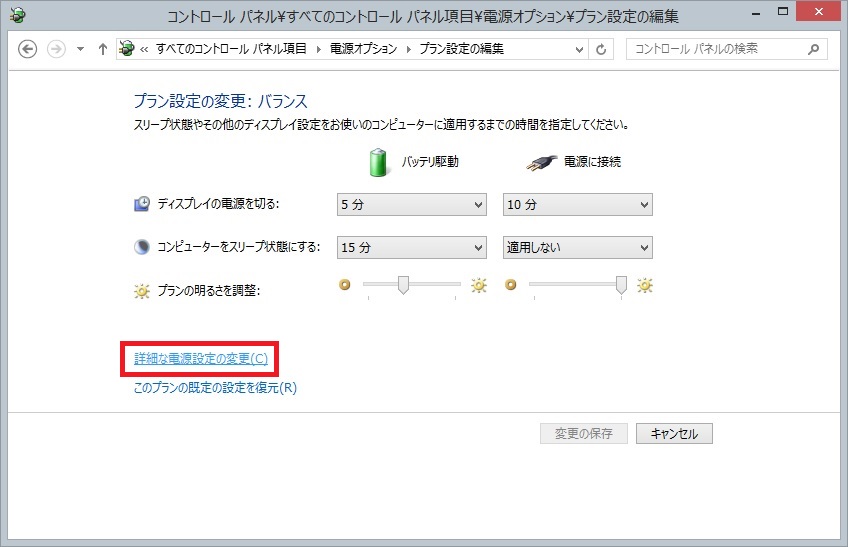Click the Forward navigation arrow

coord(56,49)
